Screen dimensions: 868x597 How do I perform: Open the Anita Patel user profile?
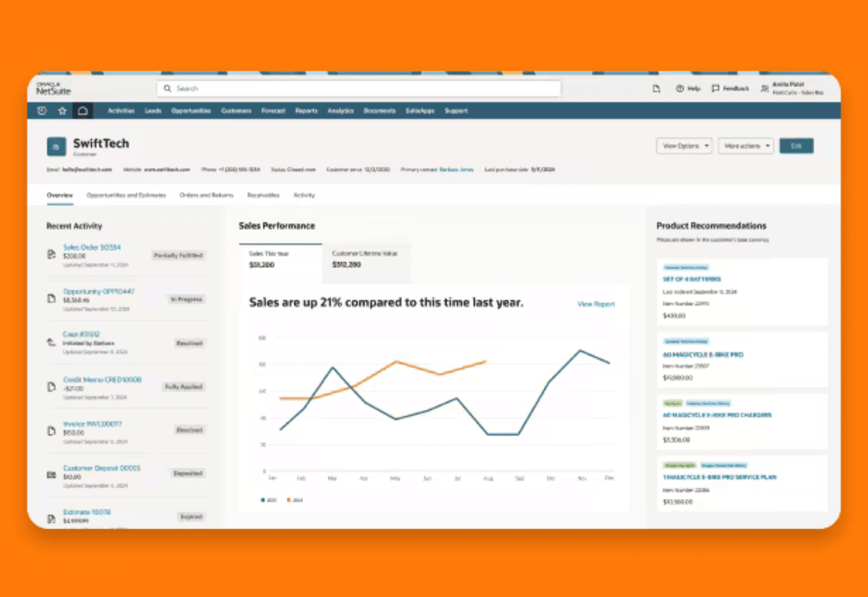[x=792, y=88]
